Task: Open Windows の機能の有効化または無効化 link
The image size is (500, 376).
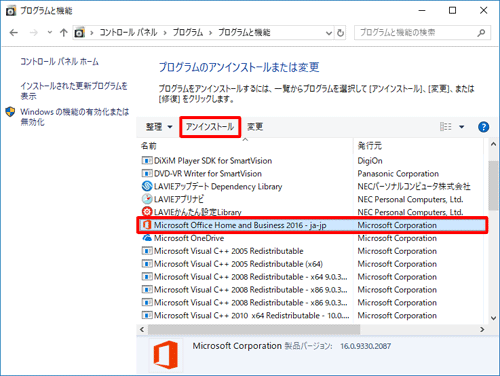Action: [74, 116]
